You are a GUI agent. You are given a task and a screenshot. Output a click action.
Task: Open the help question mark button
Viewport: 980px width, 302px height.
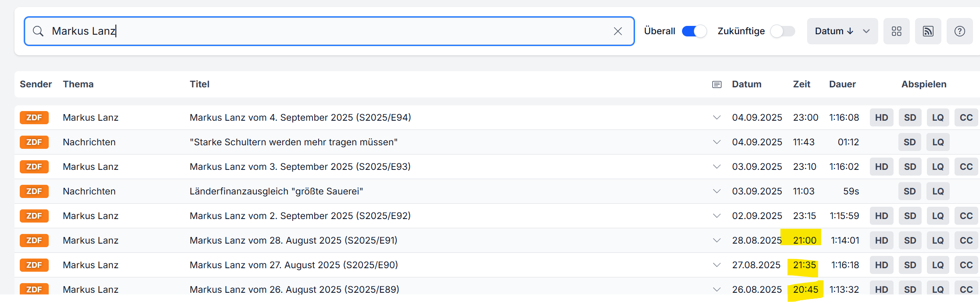960,31
